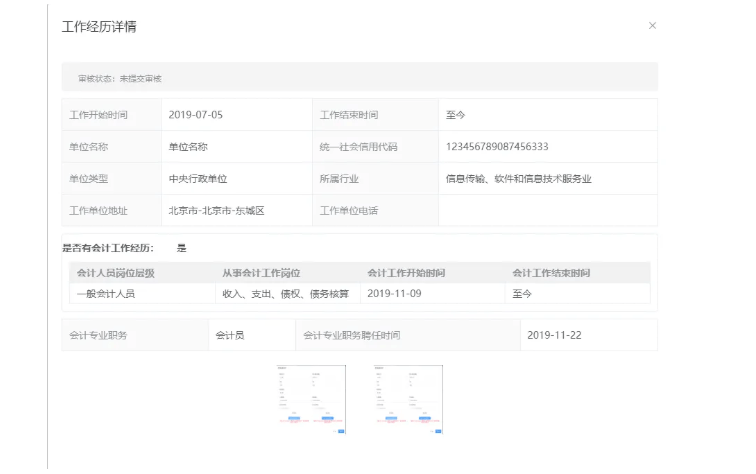Select the appointment date 2019-11-22
Screen dimensions: 756x474
tap(554, 335)
